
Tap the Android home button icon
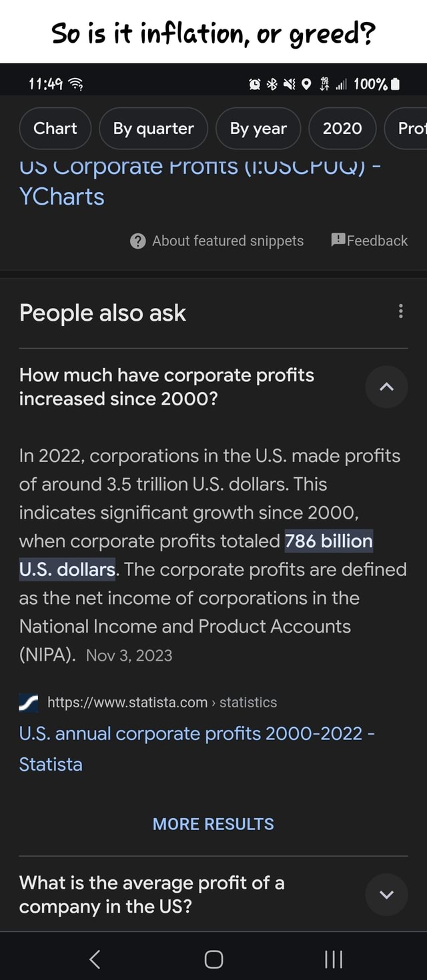click(x=213, y=959)
